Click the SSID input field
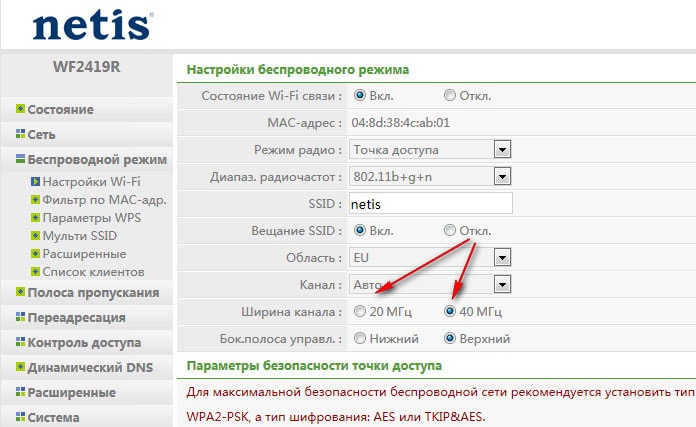This screenshot has height=427, width=696. tap(431, 203)
